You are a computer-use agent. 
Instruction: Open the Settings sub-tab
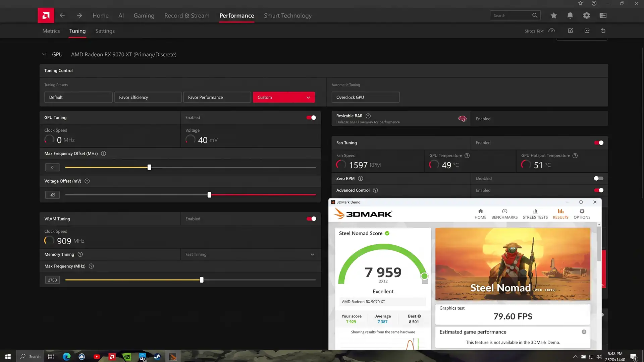[105, 31]
